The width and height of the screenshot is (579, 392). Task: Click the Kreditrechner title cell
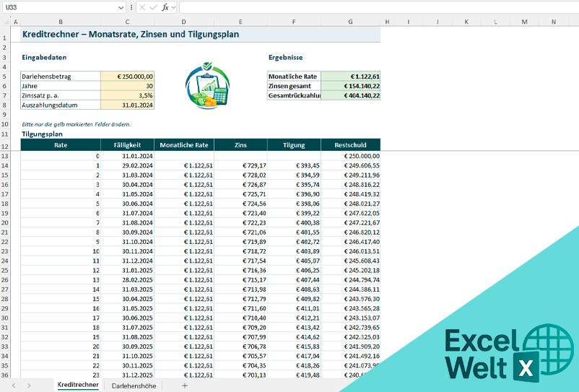(x=200, y=35)
